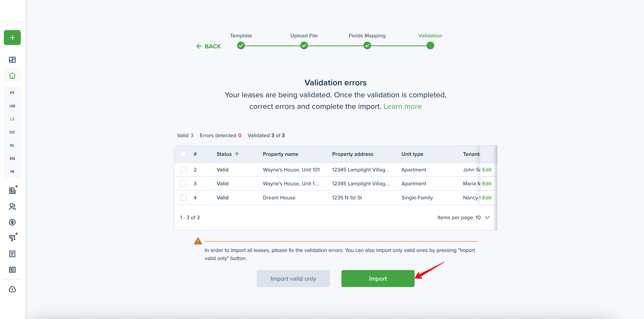Screen dimensions: 644x319
Task: Check the row 2 Wayne's House checkbox
Action: pyautogui.click(x=183, y=170)
